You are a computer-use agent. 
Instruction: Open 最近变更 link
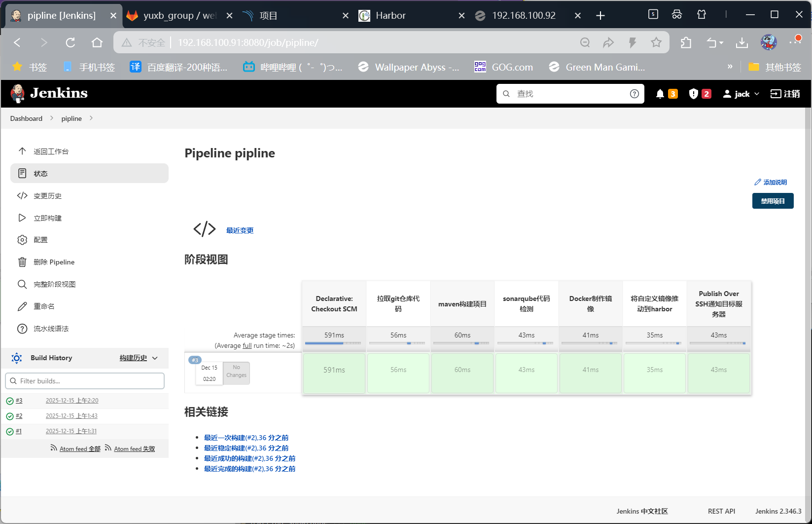[x=240, y=230]
